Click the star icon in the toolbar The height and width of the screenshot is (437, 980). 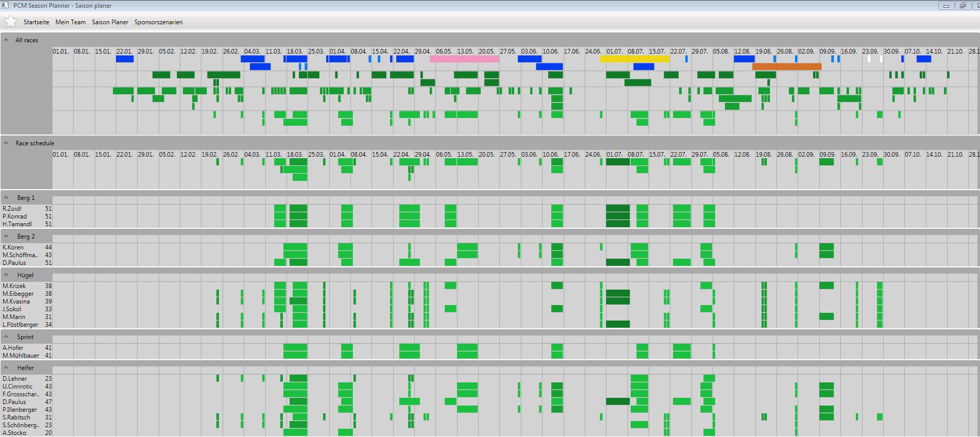pos(10,22)
